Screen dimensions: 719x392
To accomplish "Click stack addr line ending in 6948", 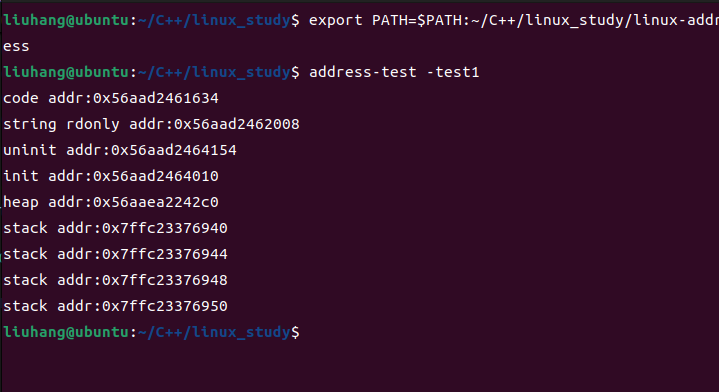I will pyautogui.click(x=116, y=280).
